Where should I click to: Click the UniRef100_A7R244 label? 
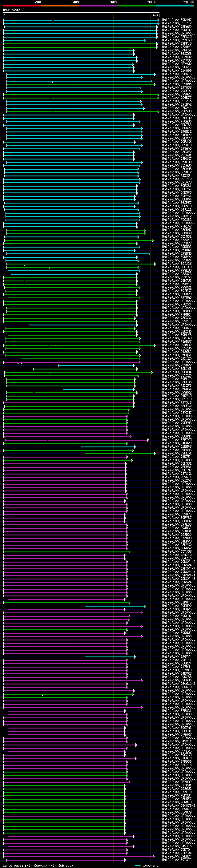177,108
